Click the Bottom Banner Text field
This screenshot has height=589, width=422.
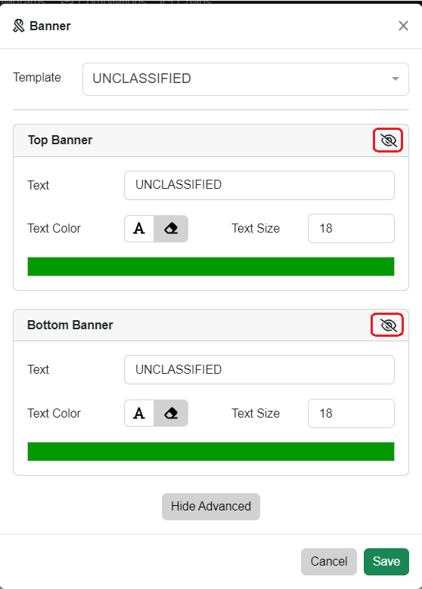259,370
